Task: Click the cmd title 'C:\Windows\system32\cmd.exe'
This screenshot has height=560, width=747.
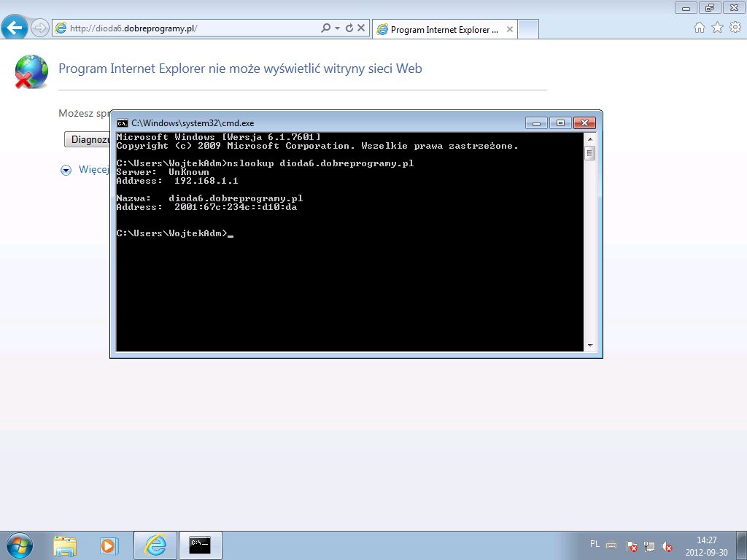Action: point(193,122)
